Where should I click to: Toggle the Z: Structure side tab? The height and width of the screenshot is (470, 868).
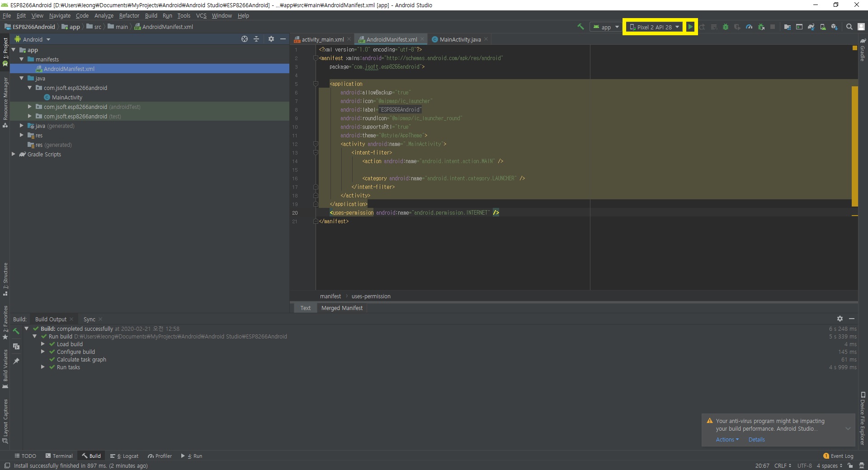pos(5,279)
